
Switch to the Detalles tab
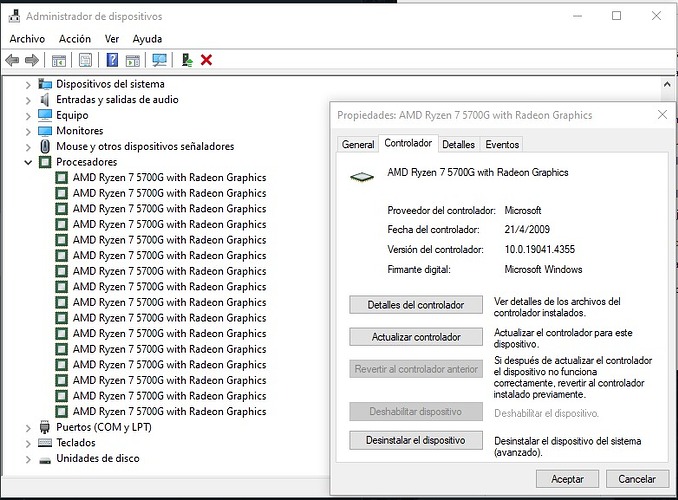(458, 144)
